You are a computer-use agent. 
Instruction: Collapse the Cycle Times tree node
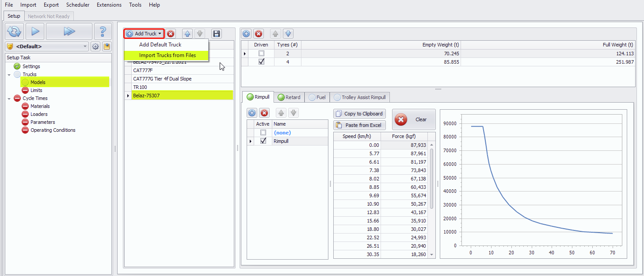pos(9,99)
